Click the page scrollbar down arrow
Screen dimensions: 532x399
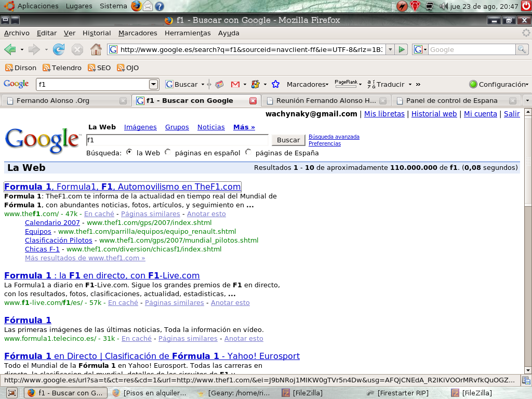[x=528, y=370]
